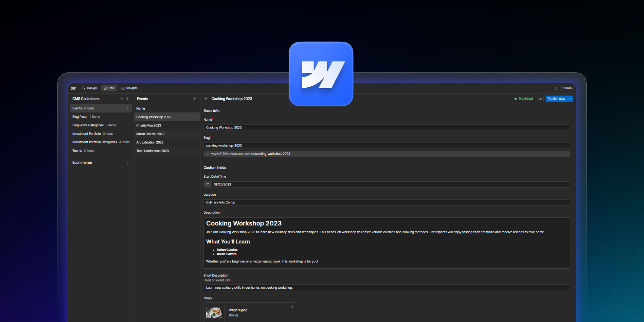The image size is (644, 322).
Task: Select the Insights chart icon
Action: [x=123, y=88]
